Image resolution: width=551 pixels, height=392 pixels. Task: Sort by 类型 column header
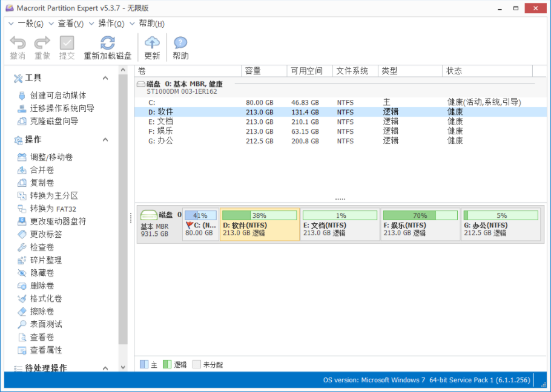point(410,71)
